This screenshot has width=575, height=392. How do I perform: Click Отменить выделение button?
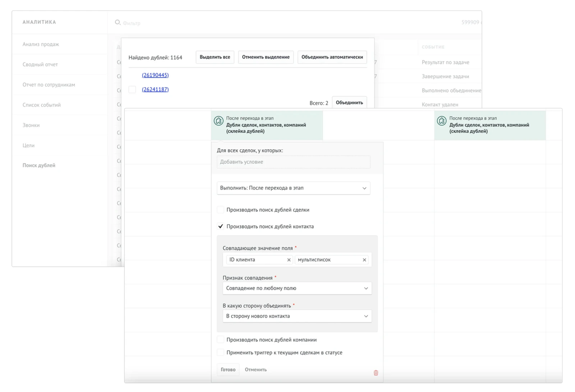tap(266, 57)
